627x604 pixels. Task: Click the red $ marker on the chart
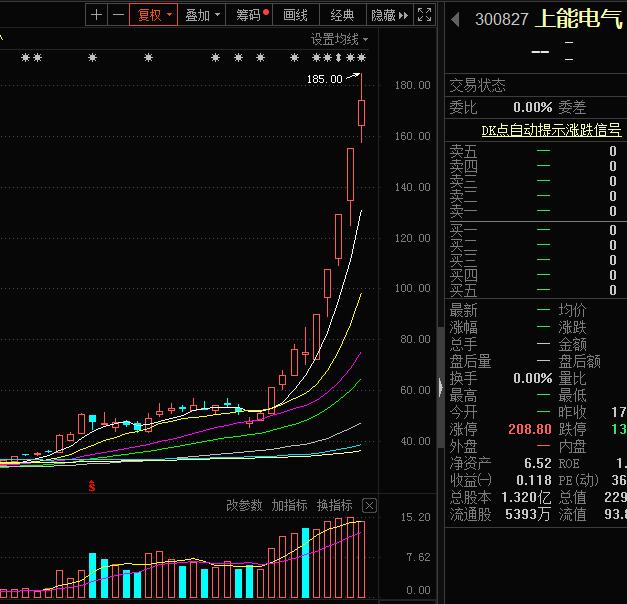[x=92, y=486]
